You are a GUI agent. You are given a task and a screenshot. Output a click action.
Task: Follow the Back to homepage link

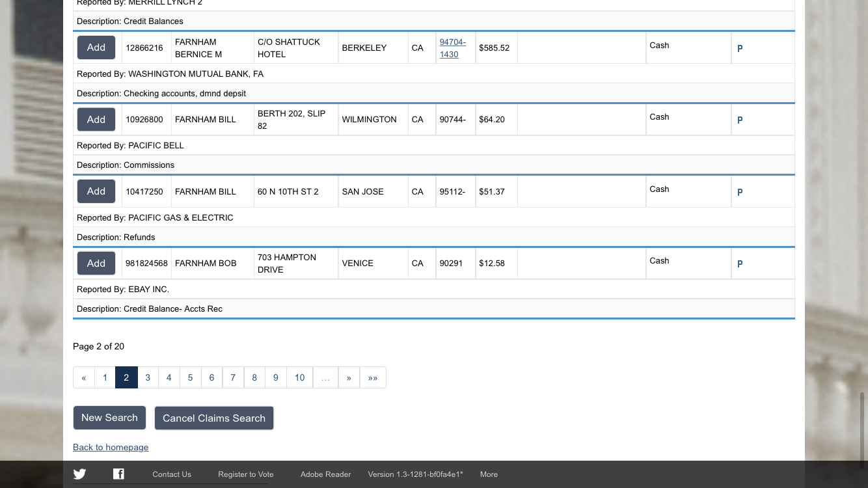click(111, 447)
